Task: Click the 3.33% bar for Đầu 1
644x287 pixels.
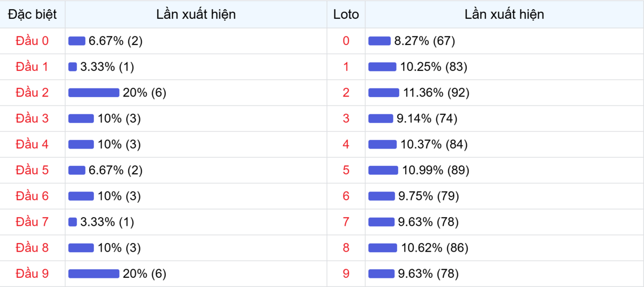Action: click(x=73, y=67)
